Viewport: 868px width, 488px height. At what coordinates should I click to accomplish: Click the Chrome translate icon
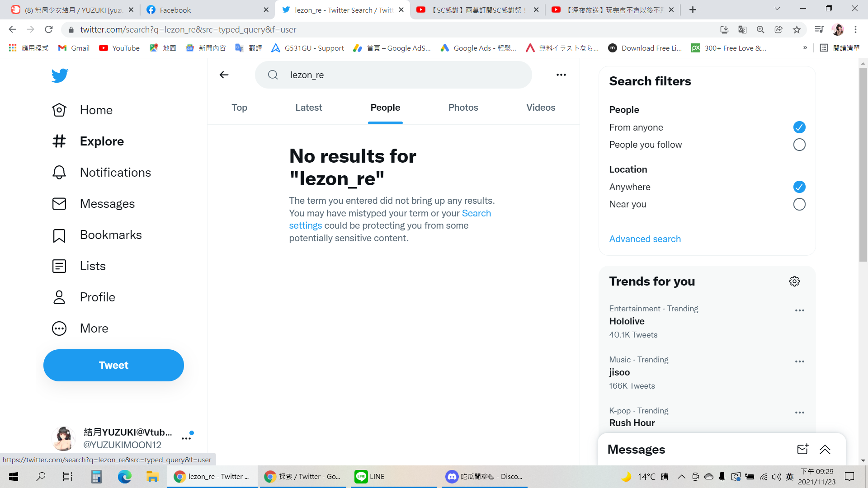coord(742,29)
